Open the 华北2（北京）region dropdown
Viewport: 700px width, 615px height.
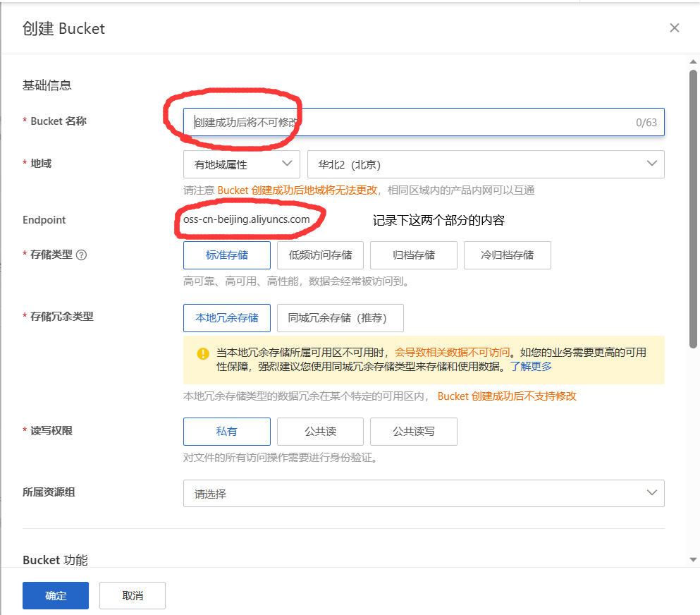[x=486, y=164]
